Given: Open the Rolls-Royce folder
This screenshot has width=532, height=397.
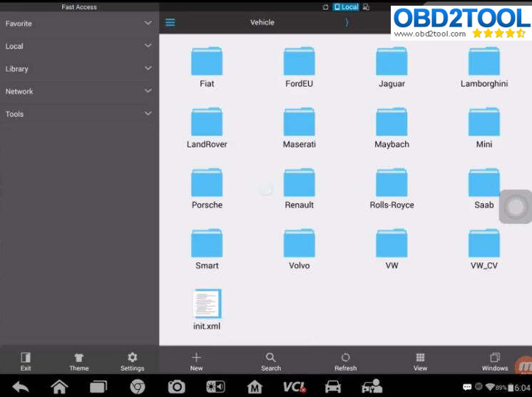Looking at the screenshot, I should tap(392, 188).
